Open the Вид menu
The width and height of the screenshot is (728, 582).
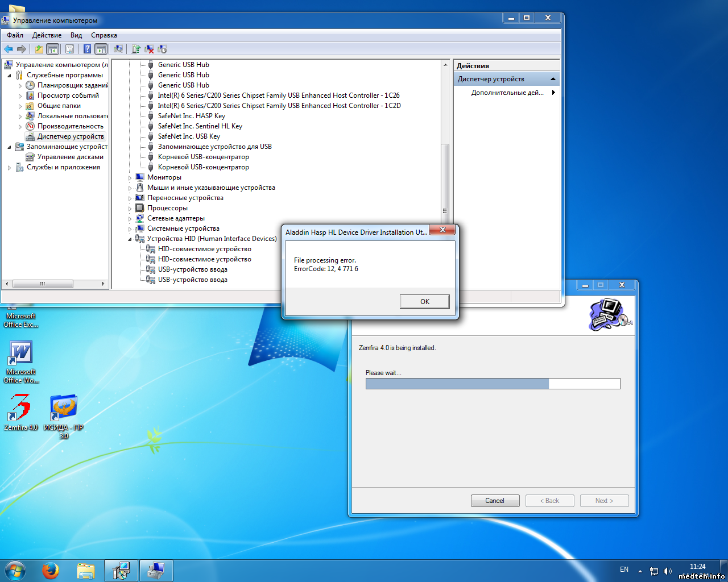(76, 35)
